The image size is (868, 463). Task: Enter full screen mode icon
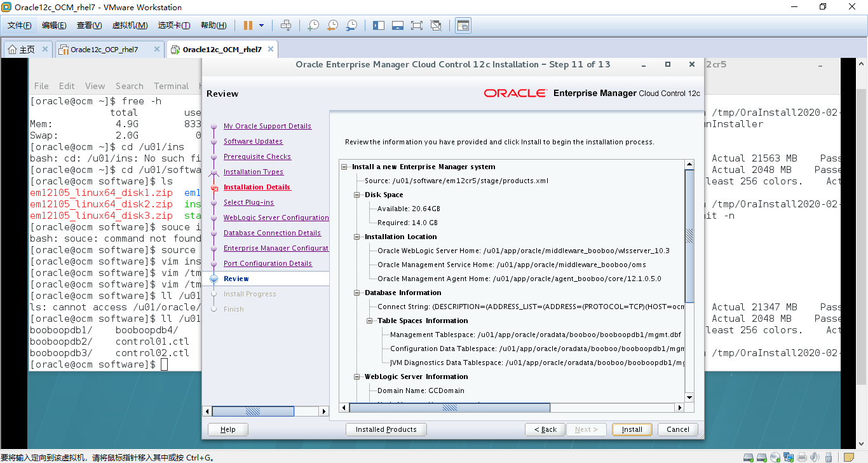[417, 25]
